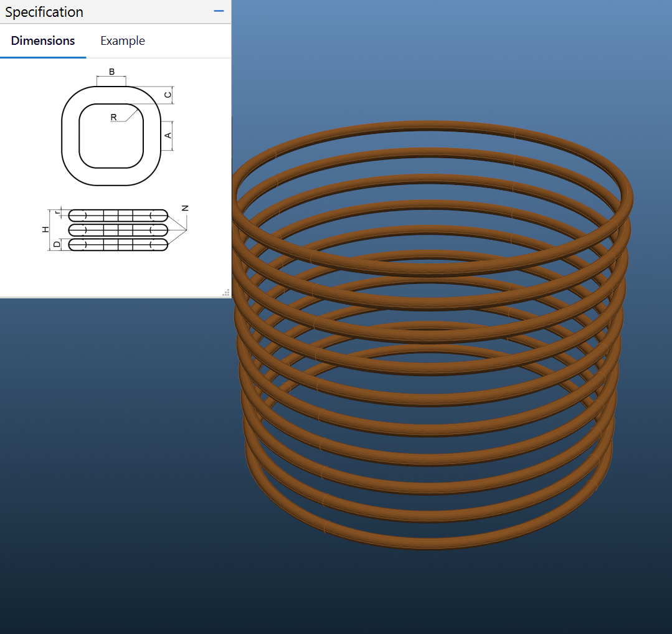Click the panel resize grip at corner
The height and width of the screenshot is (634, 672).
226,293
